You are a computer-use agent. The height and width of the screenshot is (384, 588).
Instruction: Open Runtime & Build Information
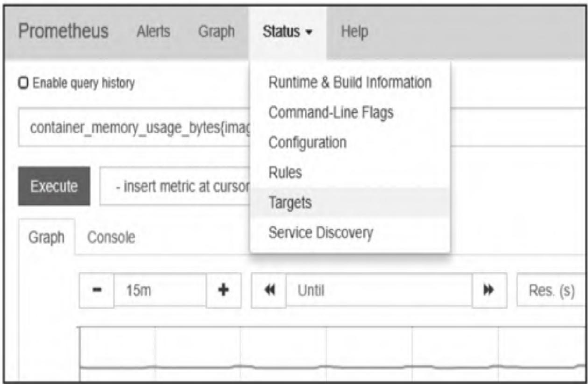point(350,83)
